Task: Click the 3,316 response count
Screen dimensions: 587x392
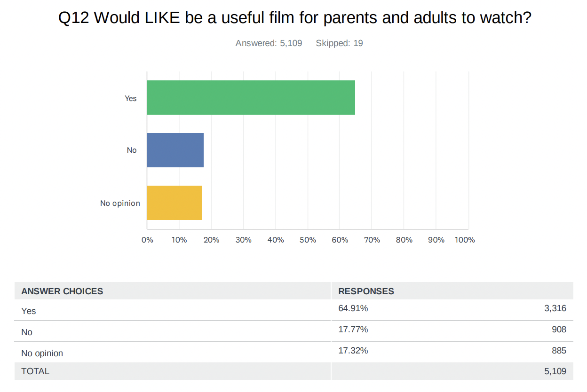Action: click(x=555, y=309)
